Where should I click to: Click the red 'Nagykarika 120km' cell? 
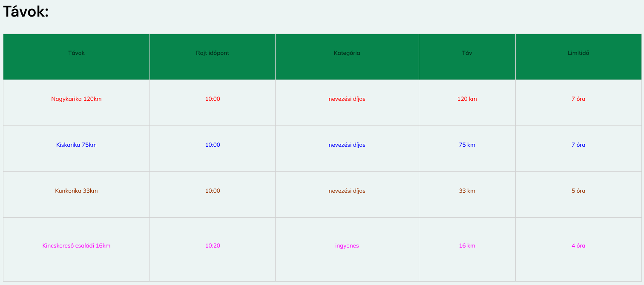click(76, 99)
